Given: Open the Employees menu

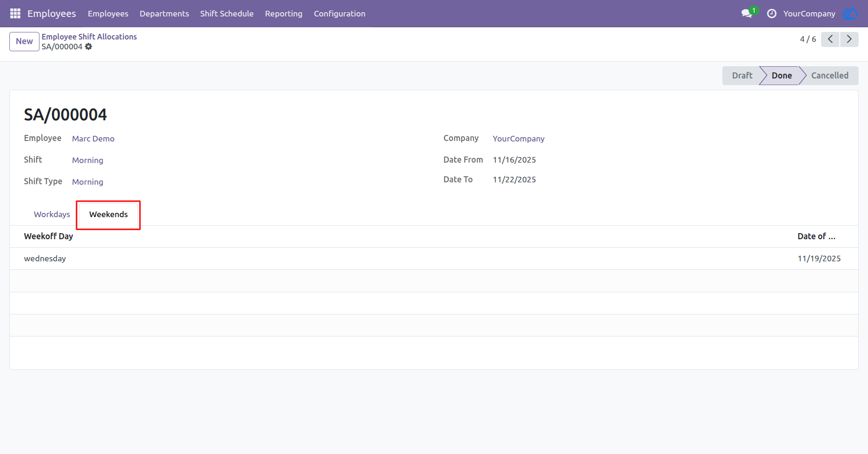Looking at the screenshot, I should (108, 14).
